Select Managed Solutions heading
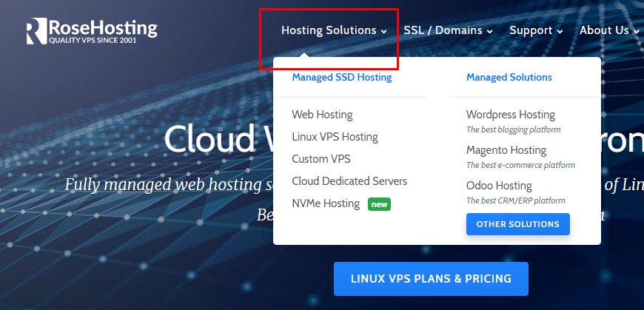The width and height of the screenshot is (644, 310). [509, 77]
